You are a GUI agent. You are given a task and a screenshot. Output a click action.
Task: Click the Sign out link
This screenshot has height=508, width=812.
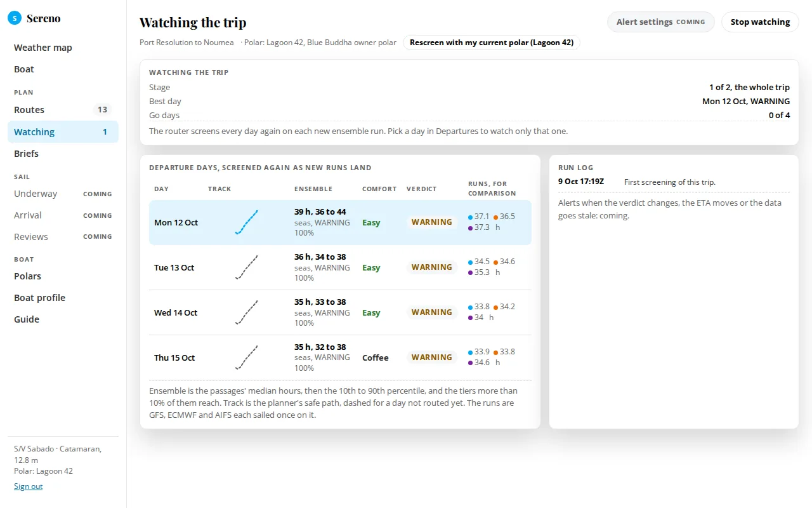(28, 486)
